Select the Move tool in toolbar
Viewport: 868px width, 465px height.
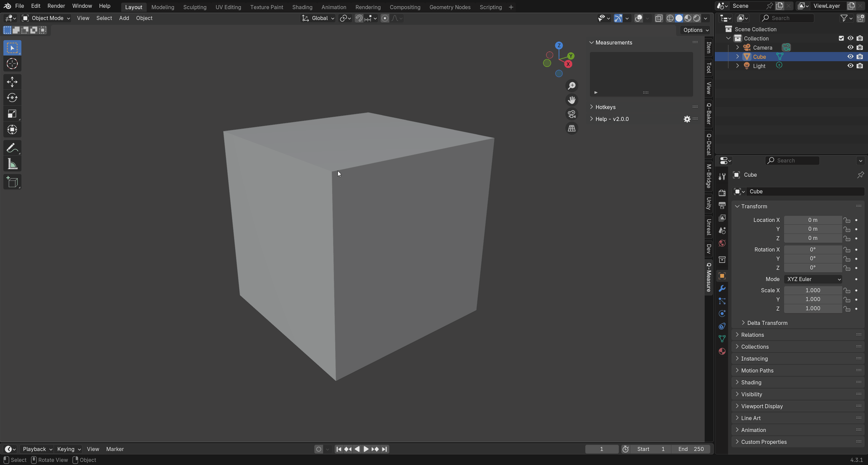(12, 82)
